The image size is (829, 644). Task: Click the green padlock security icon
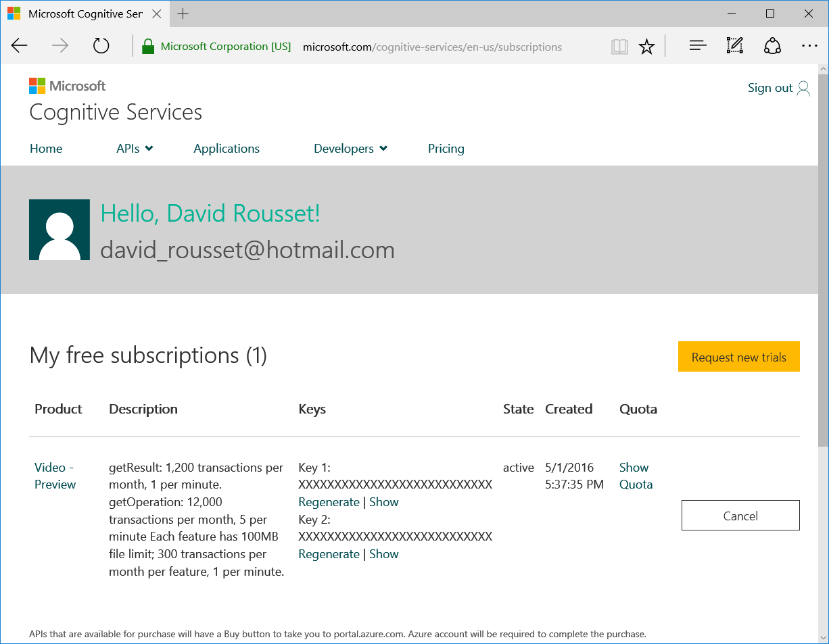[x=148, y=46]
